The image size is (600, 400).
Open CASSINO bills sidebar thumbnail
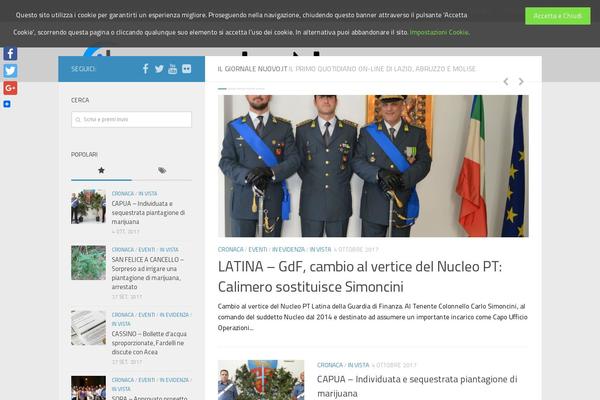click(88, 328)
